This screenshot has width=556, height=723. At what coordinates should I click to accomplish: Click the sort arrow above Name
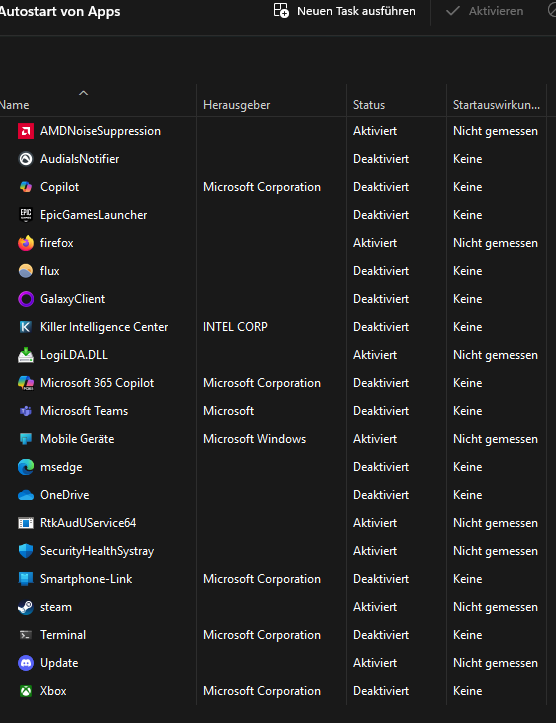[x=83, y=93]
